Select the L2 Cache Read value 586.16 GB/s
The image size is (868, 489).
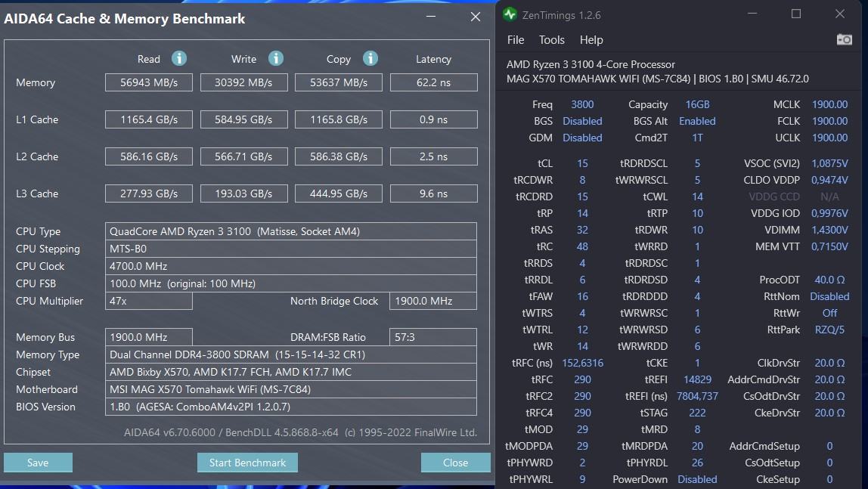(149, 156)
